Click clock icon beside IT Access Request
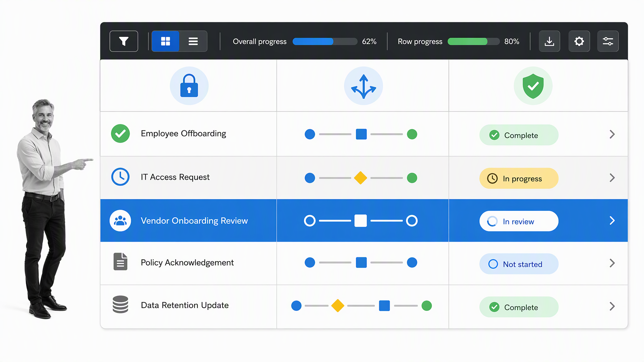644x362 pixels. click(120, 177)
